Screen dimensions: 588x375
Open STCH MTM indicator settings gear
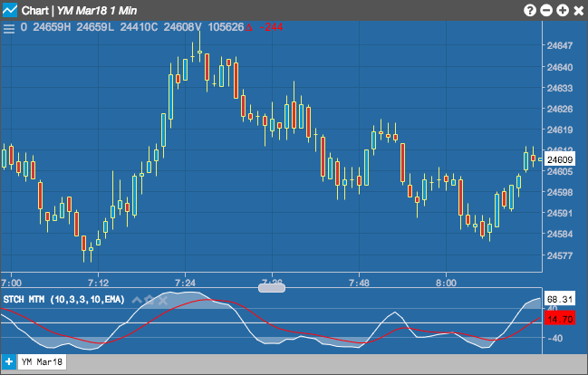coord(149,300)
